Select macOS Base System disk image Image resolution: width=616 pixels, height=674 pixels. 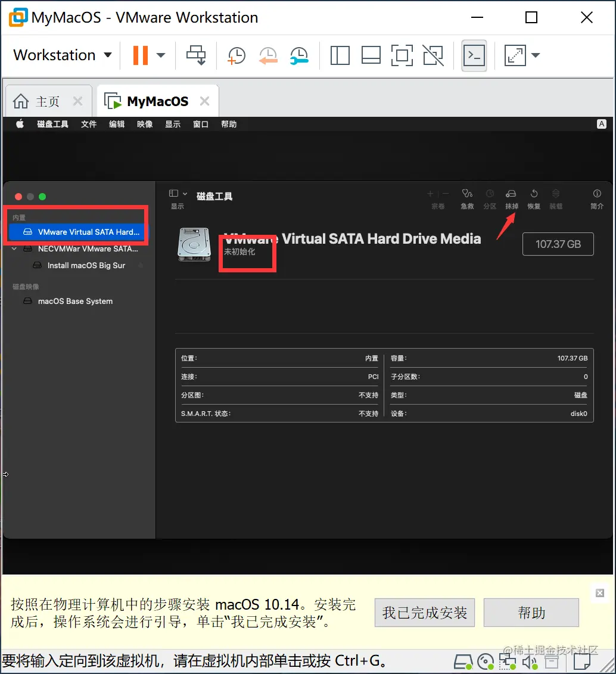(69, 302)
